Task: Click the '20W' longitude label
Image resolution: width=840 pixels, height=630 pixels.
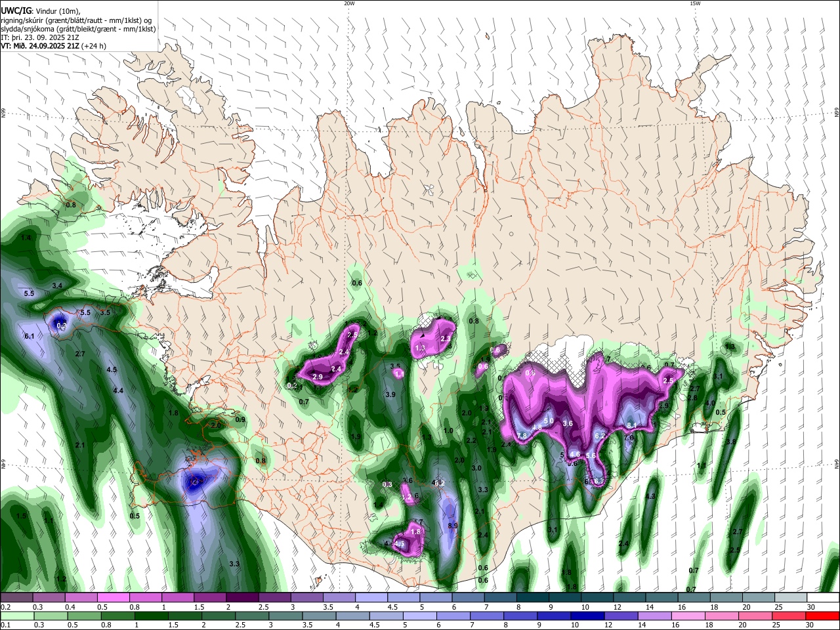Action: click(349, 3)
